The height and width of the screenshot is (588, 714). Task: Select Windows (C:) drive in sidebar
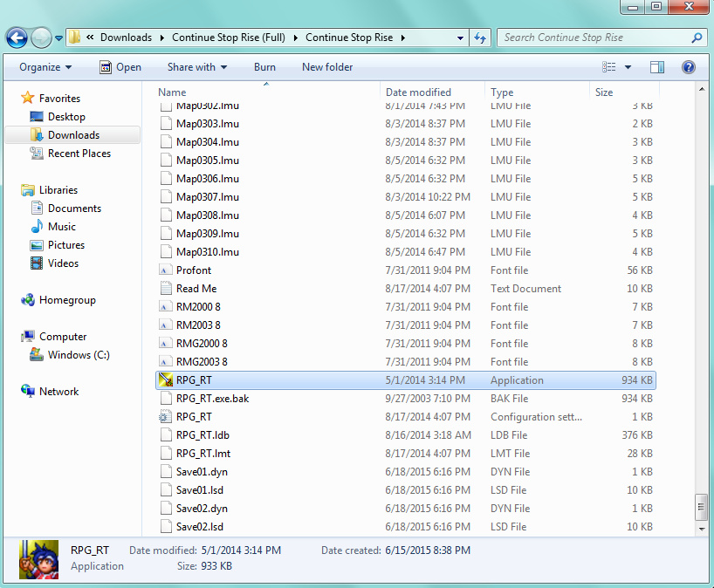[79, 355]
